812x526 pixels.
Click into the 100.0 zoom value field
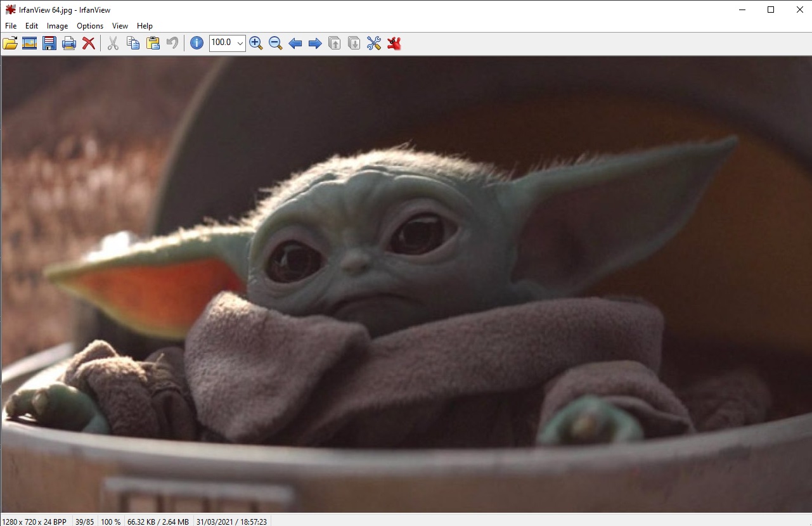point(222,43)
